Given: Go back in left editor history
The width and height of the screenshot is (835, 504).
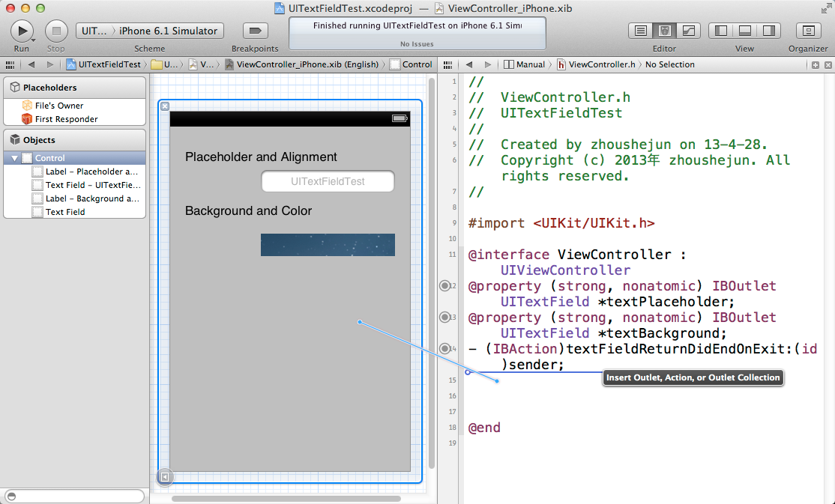Looking at the screenshot, I should pos(31,65).
